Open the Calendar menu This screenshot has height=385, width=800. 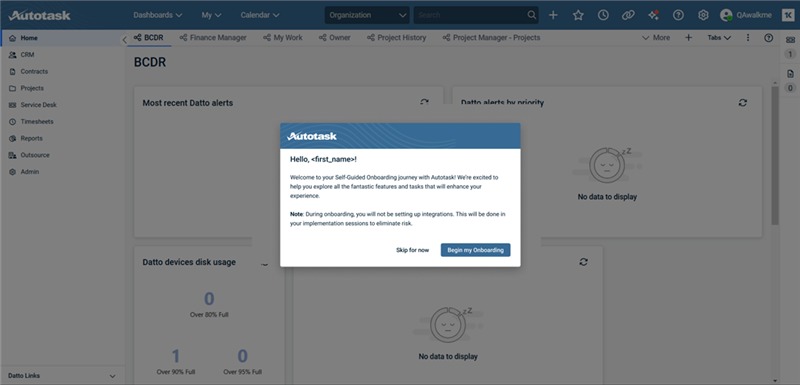pyautogui.click(x=260, y=15)
